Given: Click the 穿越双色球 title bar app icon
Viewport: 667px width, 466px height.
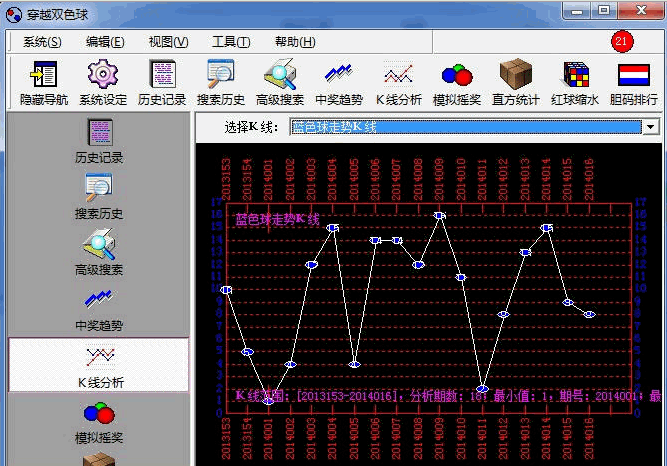Looking at the screenshot, I should coord(14,15).
